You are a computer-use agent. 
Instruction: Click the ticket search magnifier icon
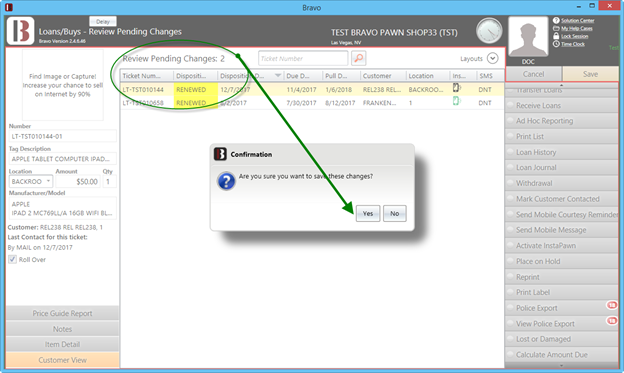click(359, 59)
